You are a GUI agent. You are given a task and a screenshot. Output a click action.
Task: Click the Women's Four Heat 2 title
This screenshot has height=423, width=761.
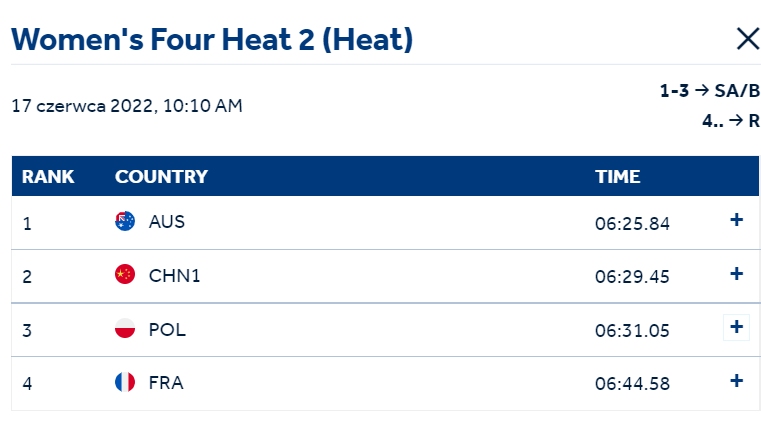click(x=212, y=39)
